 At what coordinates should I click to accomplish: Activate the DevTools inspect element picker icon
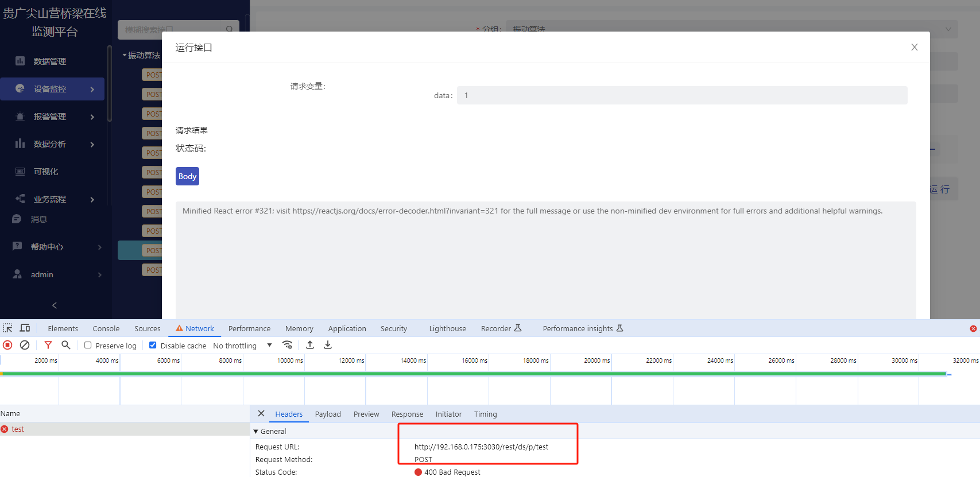coord(7,328)
